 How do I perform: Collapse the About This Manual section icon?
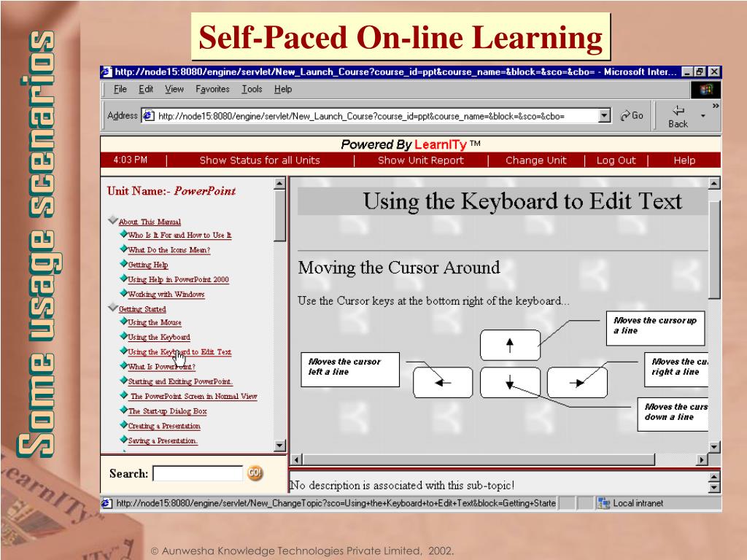pos(113,220)
